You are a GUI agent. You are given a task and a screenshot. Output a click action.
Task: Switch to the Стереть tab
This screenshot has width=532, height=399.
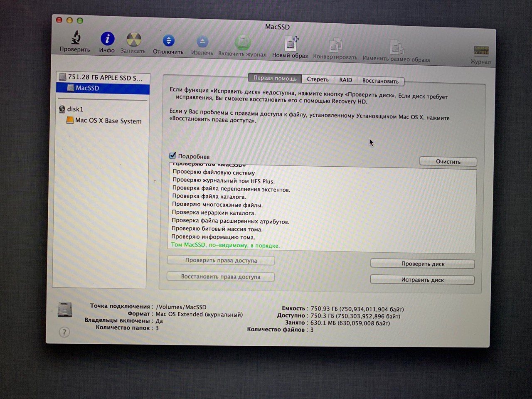[x=318, y=79]
